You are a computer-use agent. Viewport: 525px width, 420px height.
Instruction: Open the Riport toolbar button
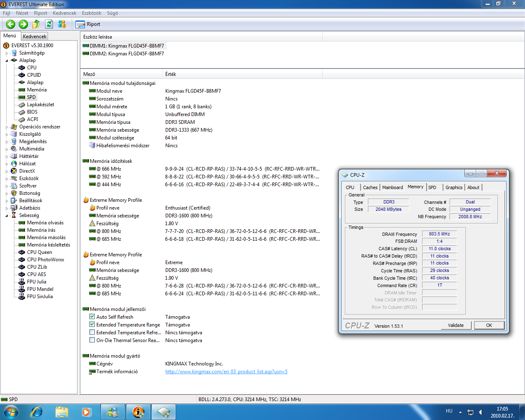(88, 24)
